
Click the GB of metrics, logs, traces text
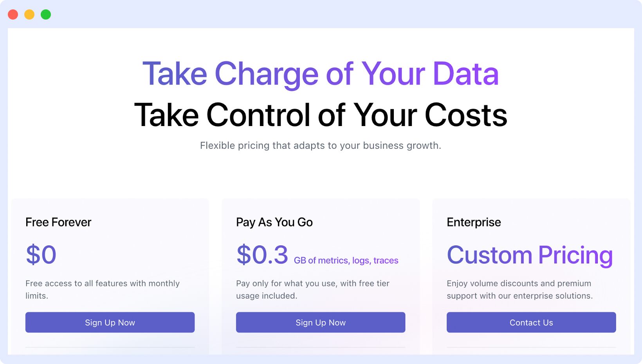(346, 260)
